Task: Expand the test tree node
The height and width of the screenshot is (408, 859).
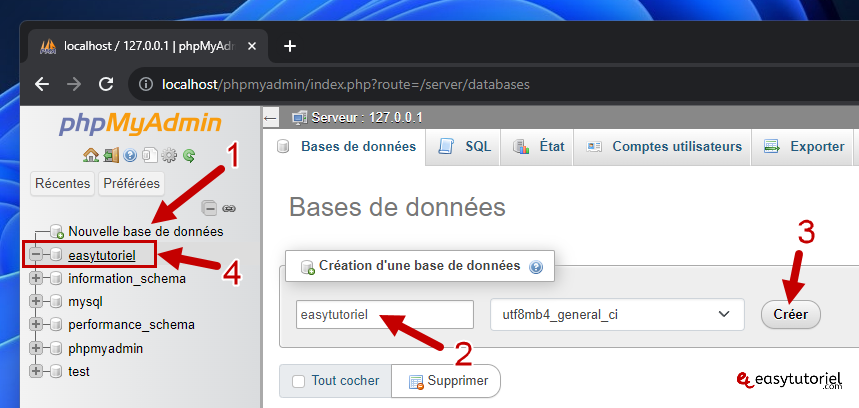Action: (36, 371)
